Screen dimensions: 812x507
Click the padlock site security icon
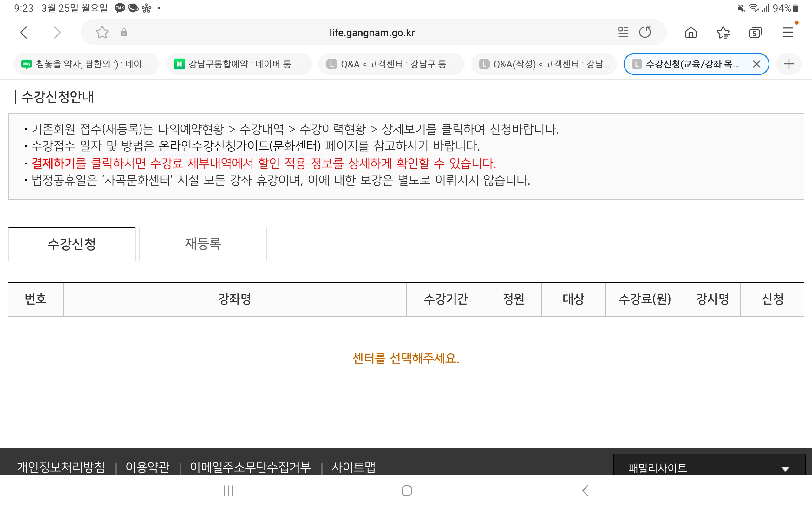[x=124, y=33]
